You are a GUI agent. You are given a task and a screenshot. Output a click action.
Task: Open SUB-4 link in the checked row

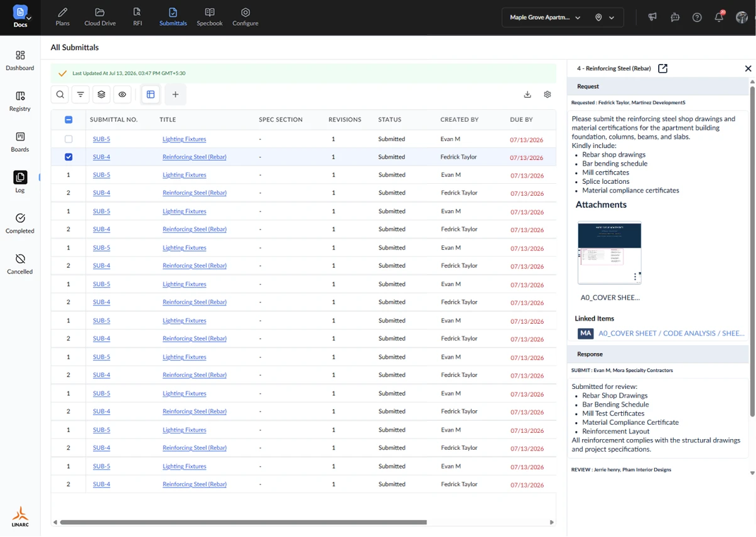tap(102, 157)
